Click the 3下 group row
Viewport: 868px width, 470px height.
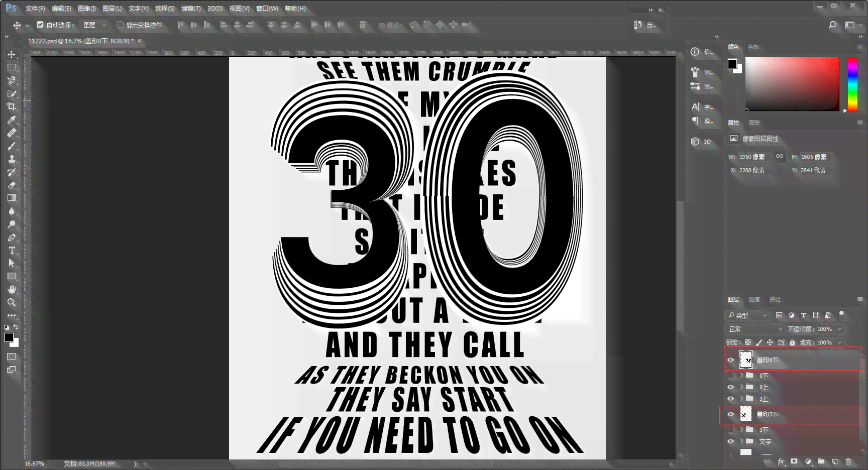pyautogui.click(x=793, y=430)
